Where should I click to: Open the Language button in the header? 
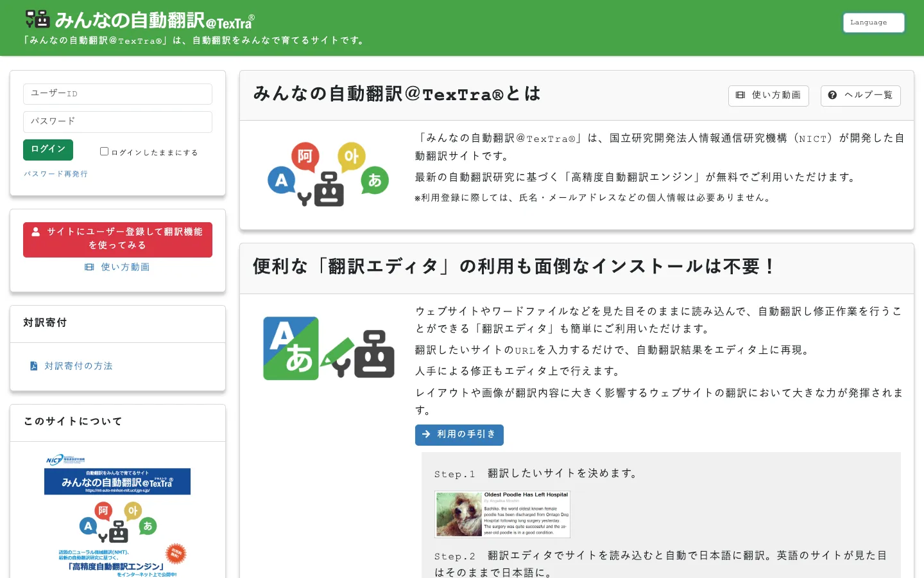[873, 22]
